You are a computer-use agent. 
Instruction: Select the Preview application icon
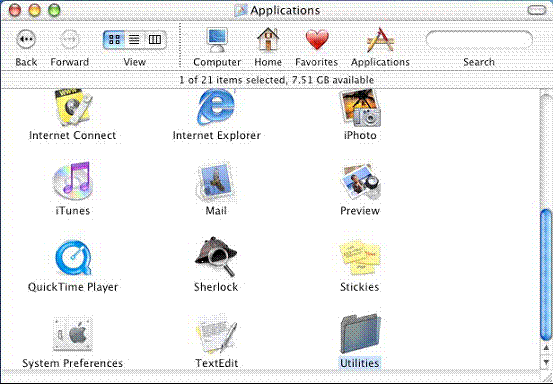pos(360,182)
